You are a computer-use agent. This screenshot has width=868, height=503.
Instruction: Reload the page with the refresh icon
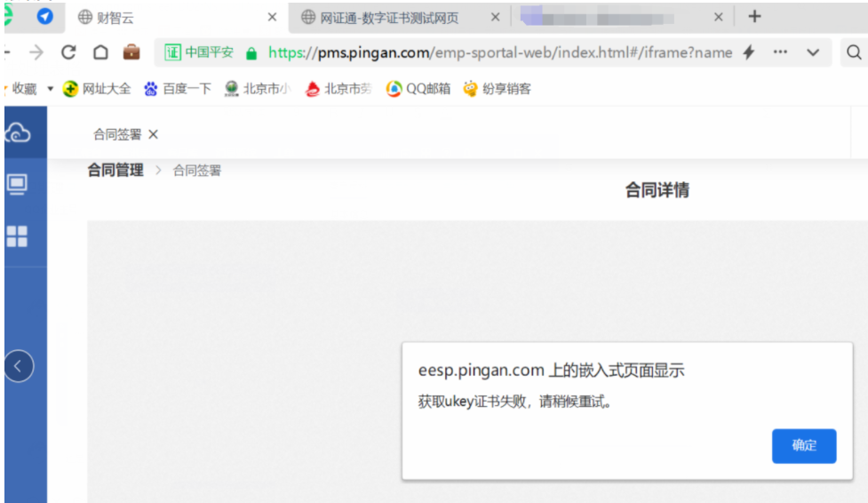click(x=68, y=52)
